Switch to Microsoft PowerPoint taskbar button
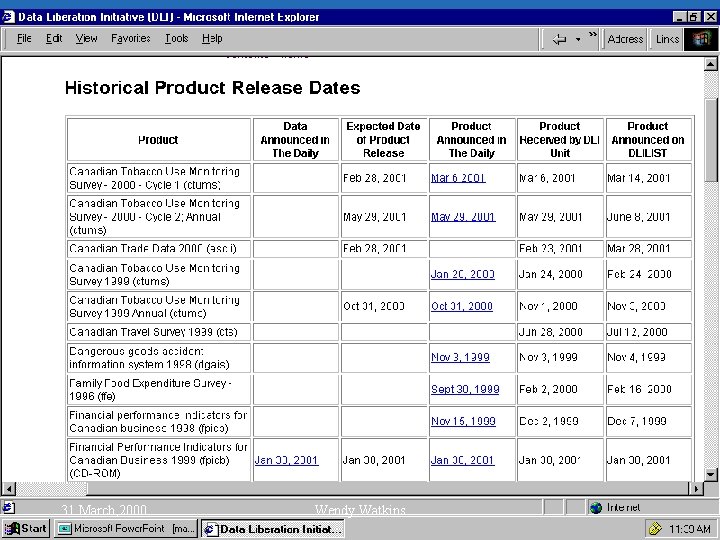This screenshot has height=540, width=720. point(125,529)
